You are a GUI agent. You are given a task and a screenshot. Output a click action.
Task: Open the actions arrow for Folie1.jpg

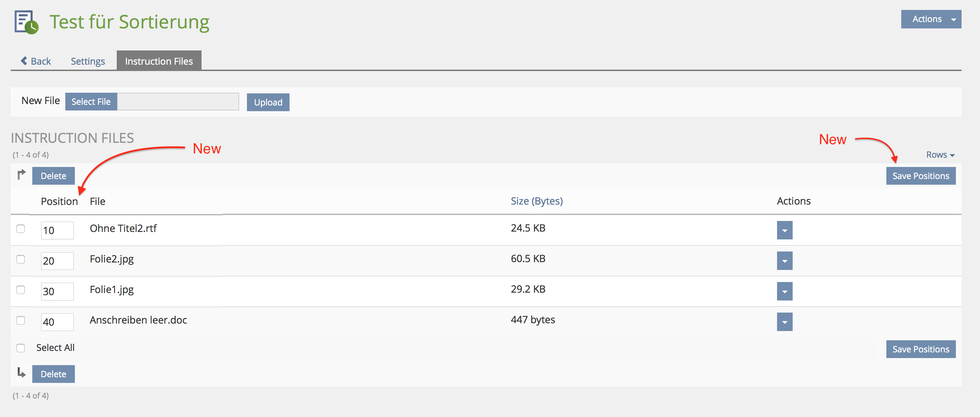point(784,291)
